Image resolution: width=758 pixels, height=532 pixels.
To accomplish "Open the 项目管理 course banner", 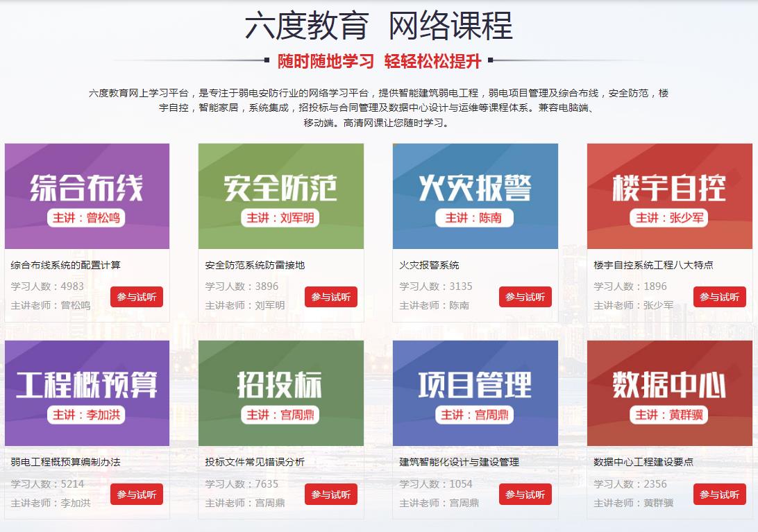I will click(x=475, y=393).
